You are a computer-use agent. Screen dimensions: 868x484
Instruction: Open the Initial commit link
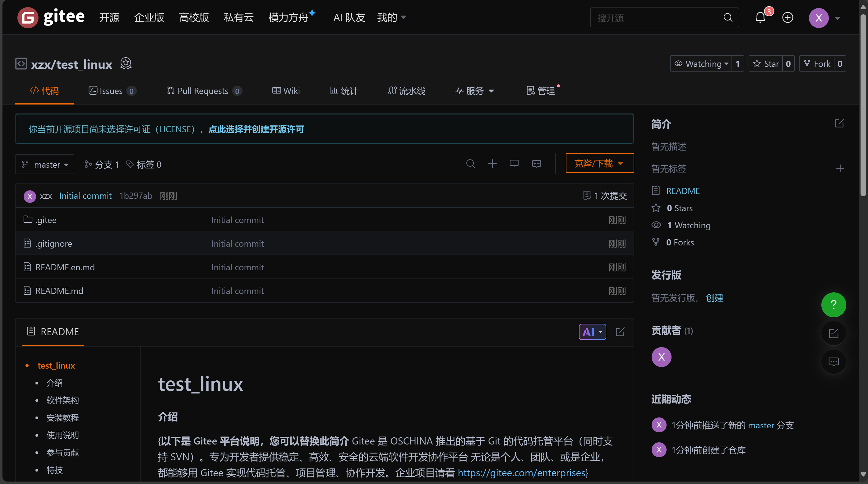pos(85,196)
